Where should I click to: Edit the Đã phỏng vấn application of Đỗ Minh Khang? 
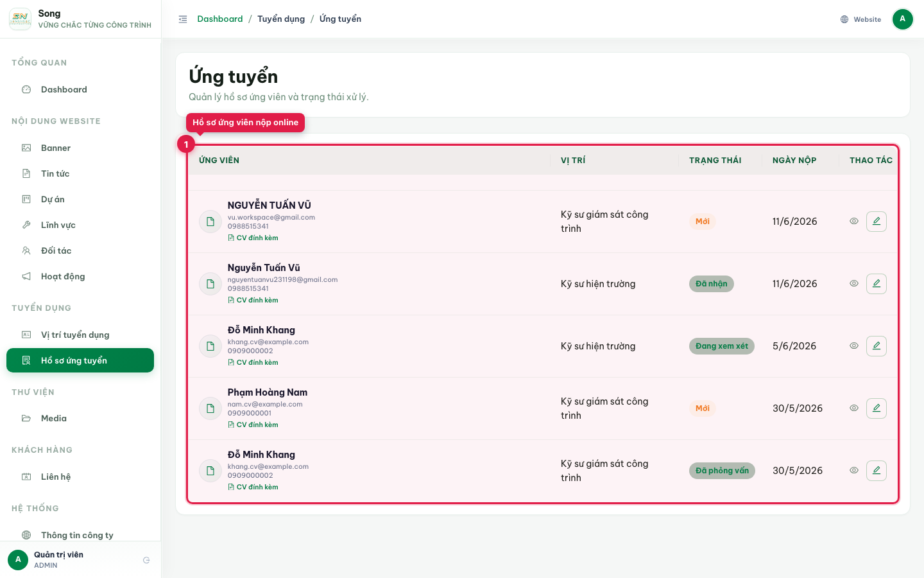point(877,471)
